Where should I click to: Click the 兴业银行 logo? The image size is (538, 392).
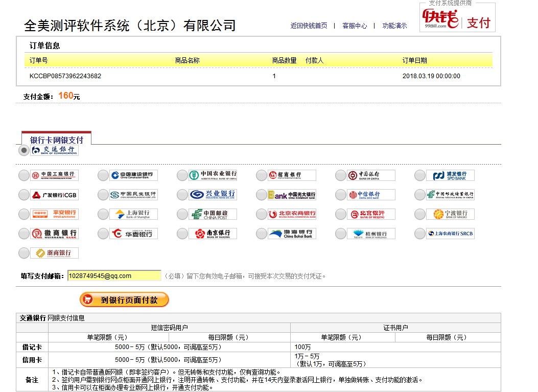[213, 195]
